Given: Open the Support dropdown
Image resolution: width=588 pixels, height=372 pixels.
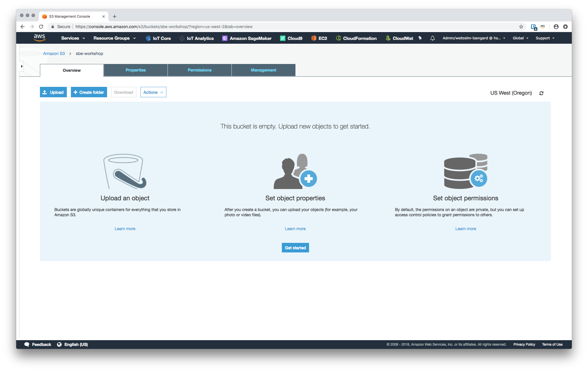Looking at the screenshot, I should pyautogui.click(x=545, y=38).
